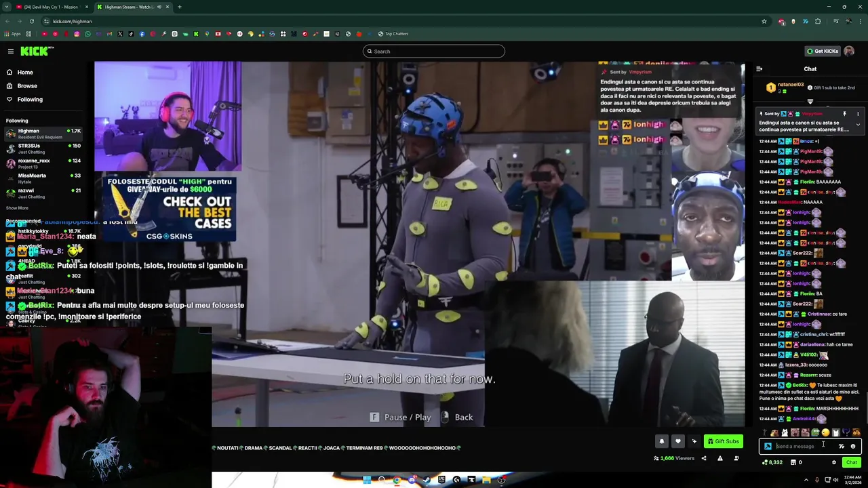Open chat settings gear icon
This screenshot has height=488, width=868.
pos(834,462)
